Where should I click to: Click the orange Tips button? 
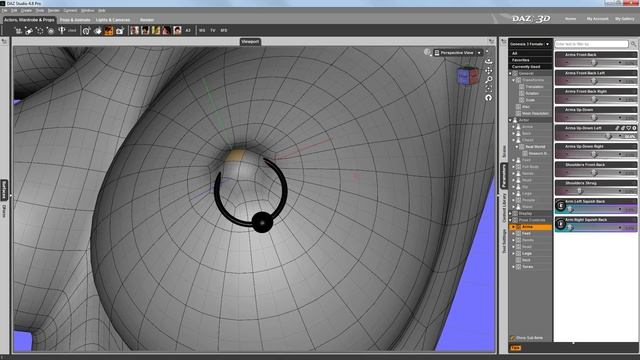click(516, 348)
